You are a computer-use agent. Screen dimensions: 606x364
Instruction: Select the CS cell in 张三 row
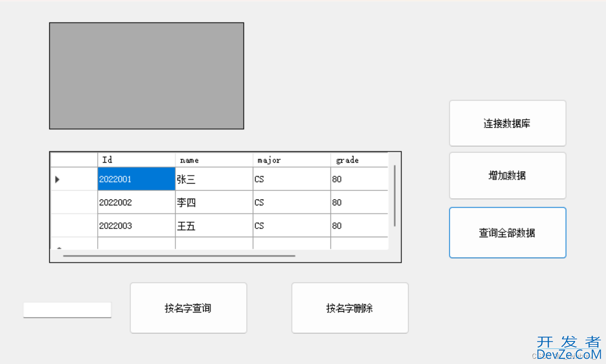click(292, 179)
